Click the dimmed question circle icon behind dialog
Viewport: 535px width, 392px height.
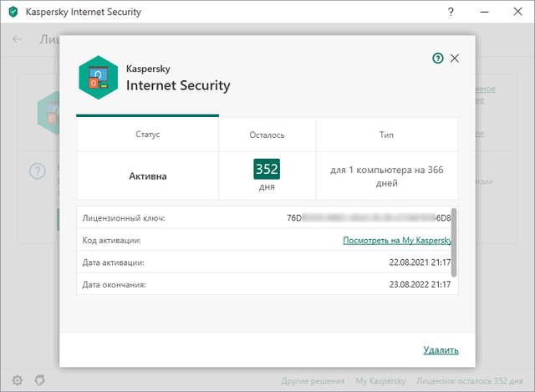click(x=38, y=171)
